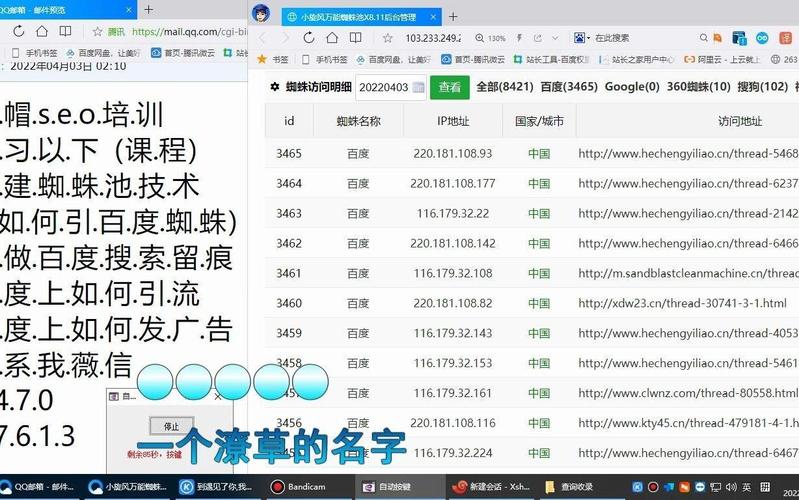Filter by 360蜘蛛(10)
The image size is (799, 500).
pos(699,87)
